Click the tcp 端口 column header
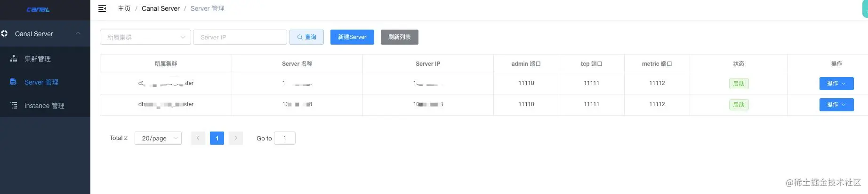Image resolution: width=868 pixels, height=194 pixels. (x=592, y=64)
